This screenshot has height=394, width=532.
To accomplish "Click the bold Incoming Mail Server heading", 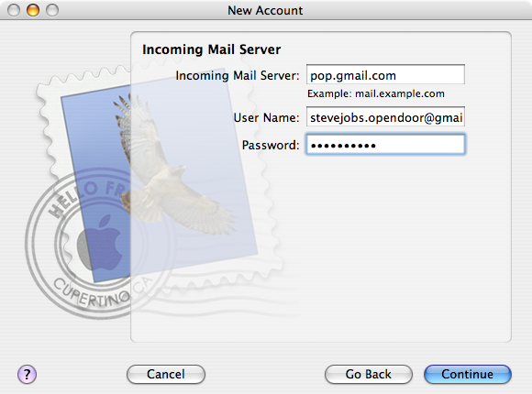I will click(x=211, y=49).
